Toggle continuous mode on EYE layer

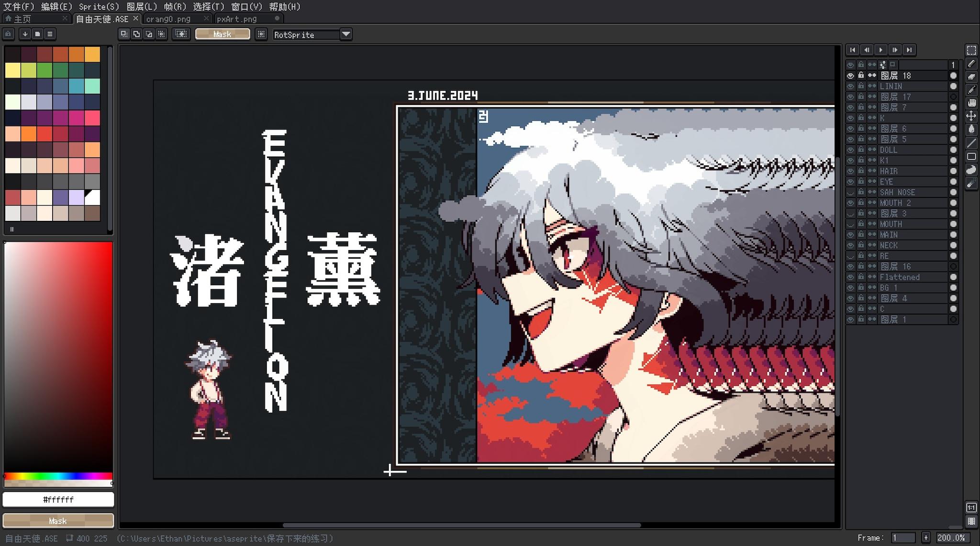(x=872, y=182)
